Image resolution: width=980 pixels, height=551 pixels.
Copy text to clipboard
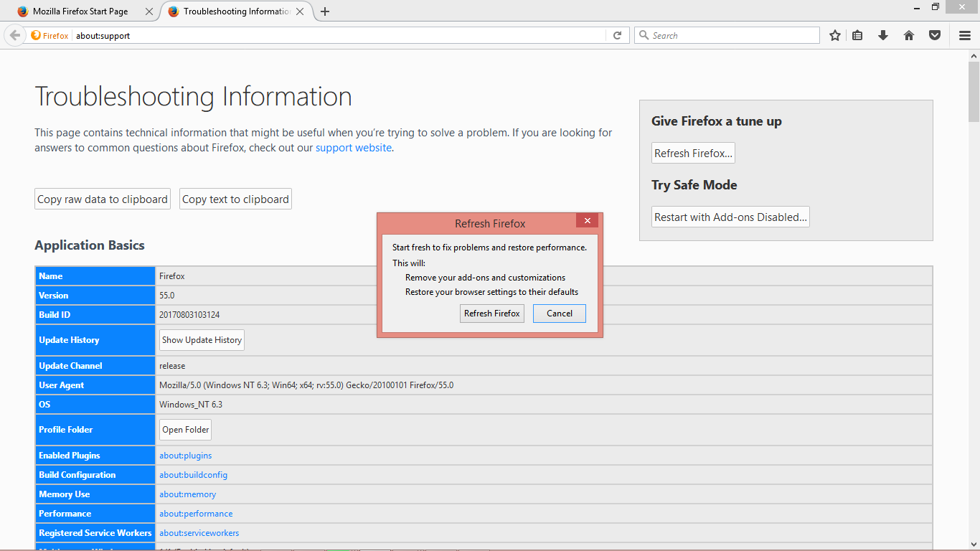(235, 199)
